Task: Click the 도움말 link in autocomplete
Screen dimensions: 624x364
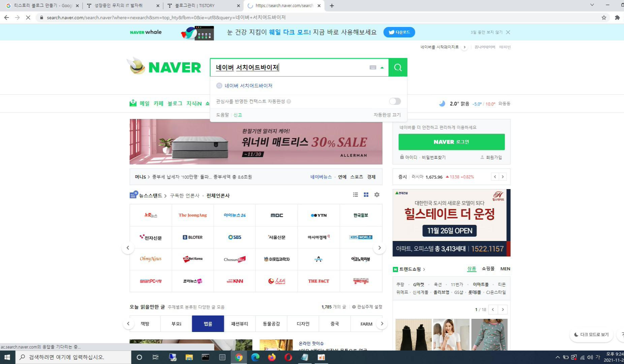Action: point(222,115)
